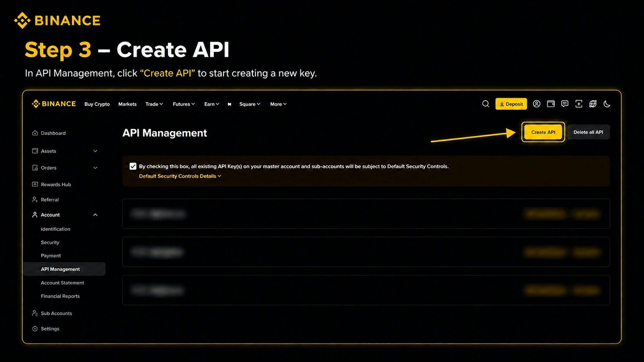The image size is (644, 362).
Task: Open Dashboard in the sidebar
Action: point(53,133)
